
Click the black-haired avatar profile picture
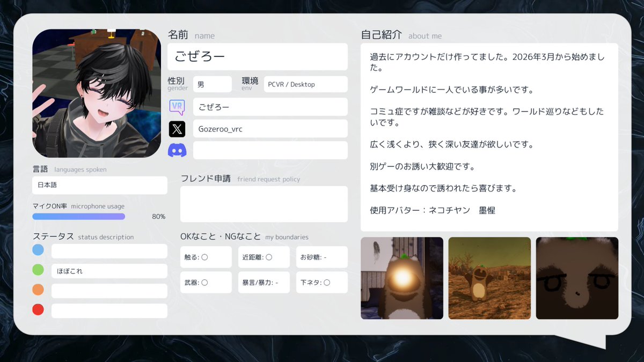[x=97, y=93]
